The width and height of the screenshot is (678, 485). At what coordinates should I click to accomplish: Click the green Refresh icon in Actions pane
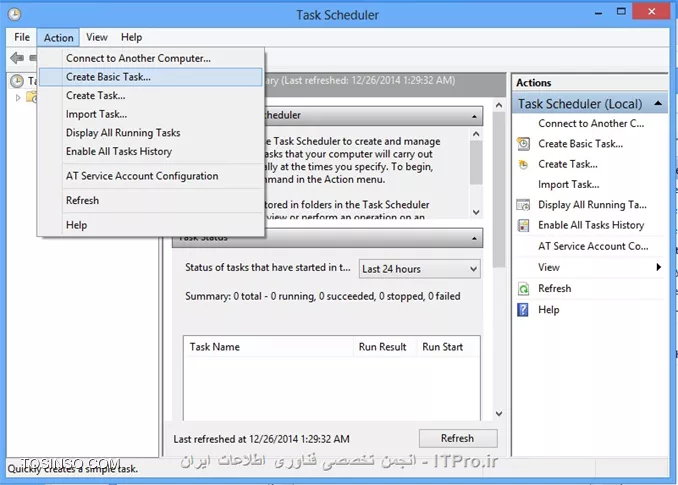coord(523,289)
